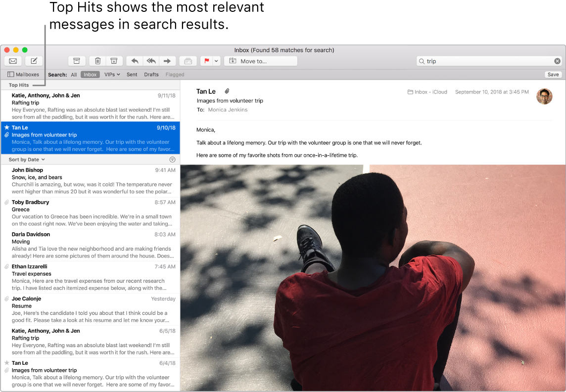Click paperclip icon beside Joe Calonje
The image size is (566, 392).
(x=6, y=299)
